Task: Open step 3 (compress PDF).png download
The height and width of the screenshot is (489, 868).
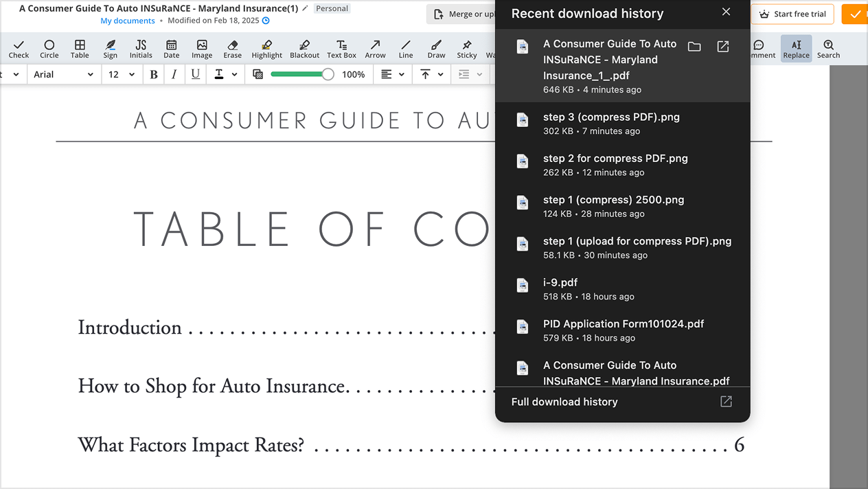Action: 622,123
